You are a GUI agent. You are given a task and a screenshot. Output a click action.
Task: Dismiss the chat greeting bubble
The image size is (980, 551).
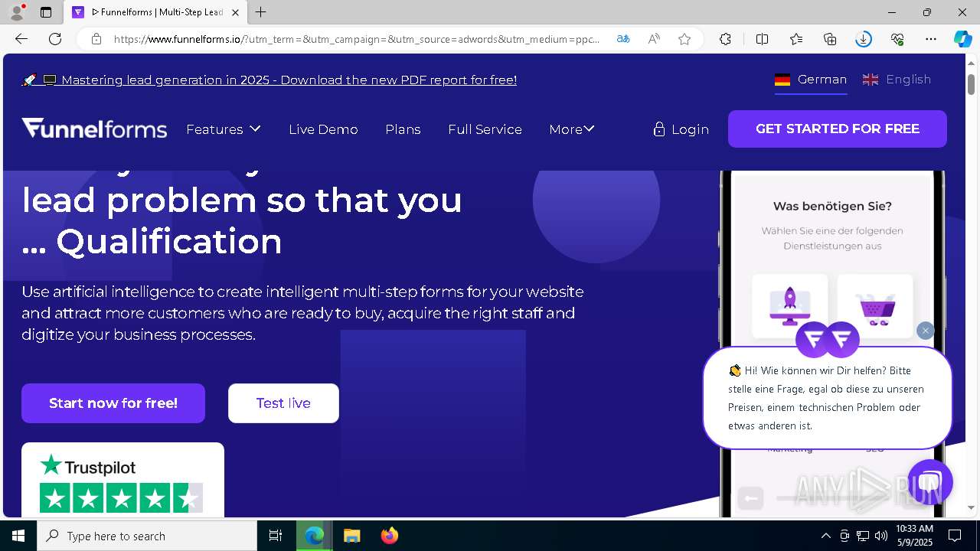click(926, 330)
